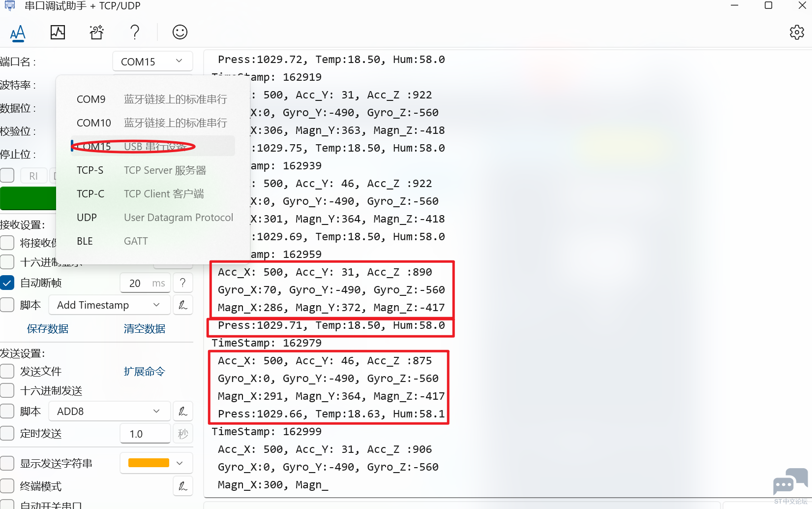Viewport: 812px width, 509px height.
Task: Disable the 自动断帧 checkbox
Action: coord(7,283)
